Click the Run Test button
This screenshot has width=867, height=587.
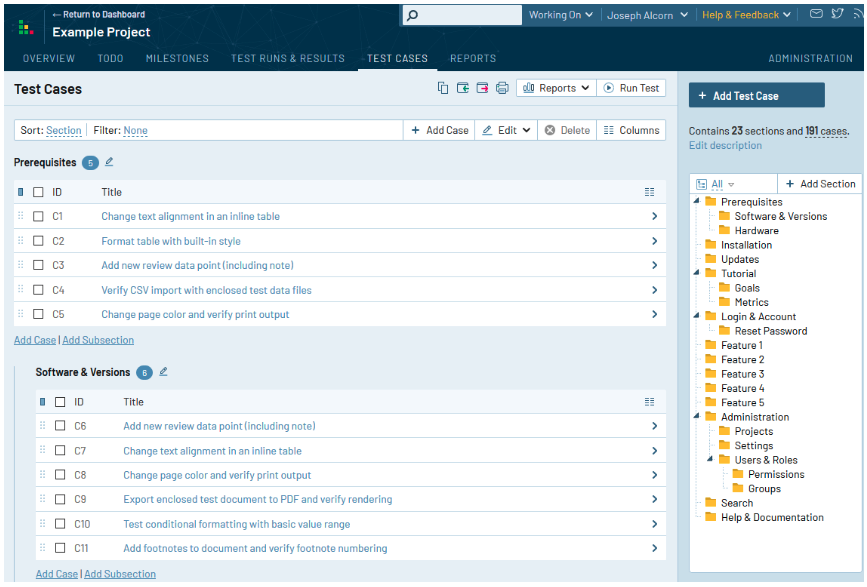pos(631,88)
